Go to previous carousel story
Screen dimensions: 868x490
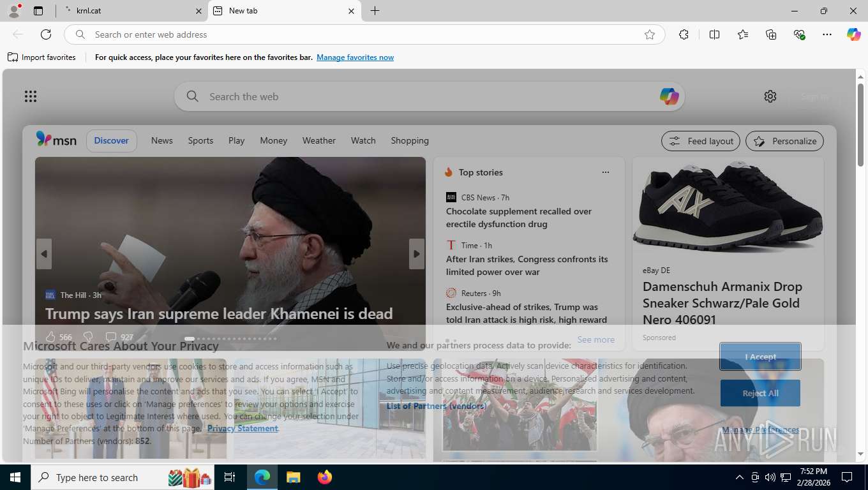(44, 254)
